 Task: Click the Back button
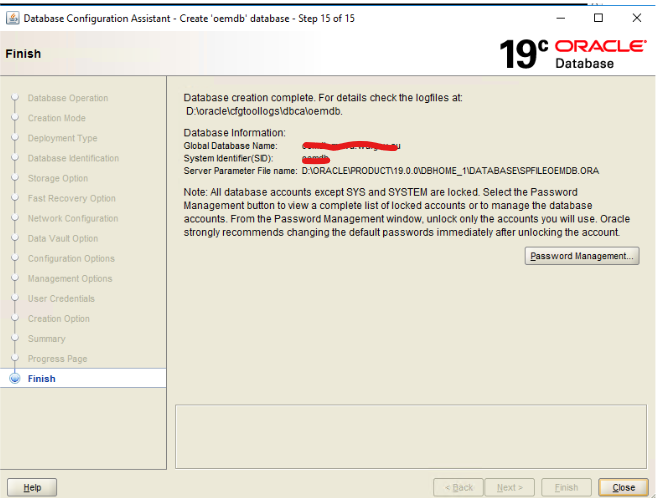pyautogui.click(x=456, y=487)
